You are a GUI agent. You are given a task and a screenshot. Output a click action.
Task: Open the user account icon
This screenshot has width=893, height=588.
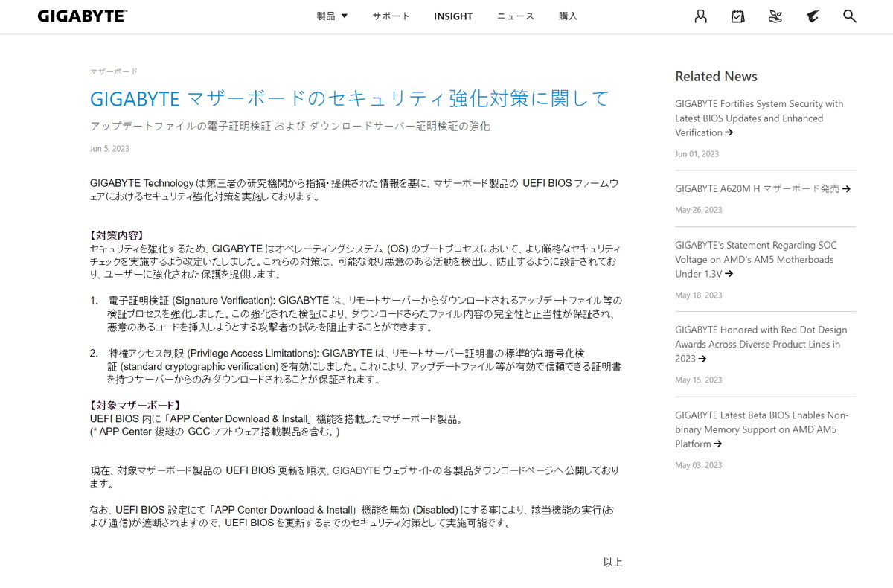click(700, 16)
